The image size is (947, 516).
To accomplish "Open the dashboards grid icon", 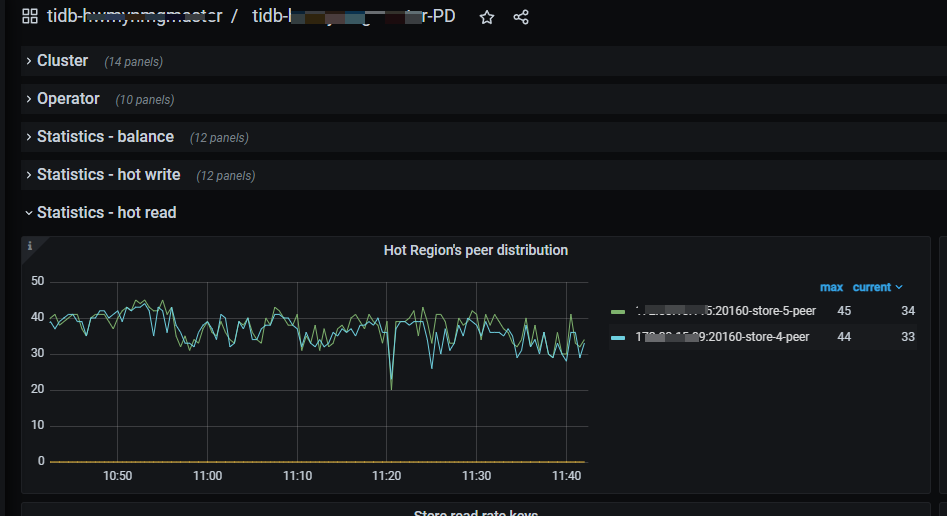I will 30,16.
